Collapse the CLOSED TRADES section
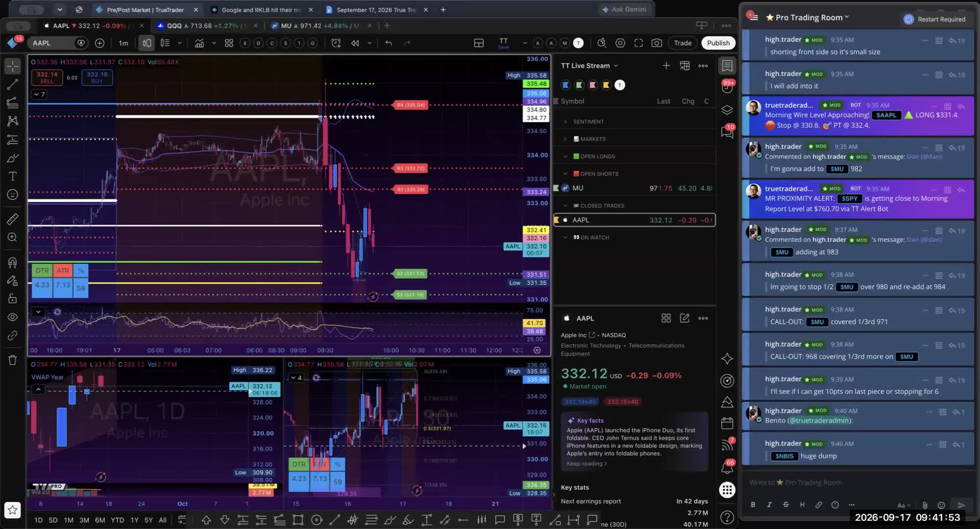The image size is (980, 529). click(x=565, y=206)
